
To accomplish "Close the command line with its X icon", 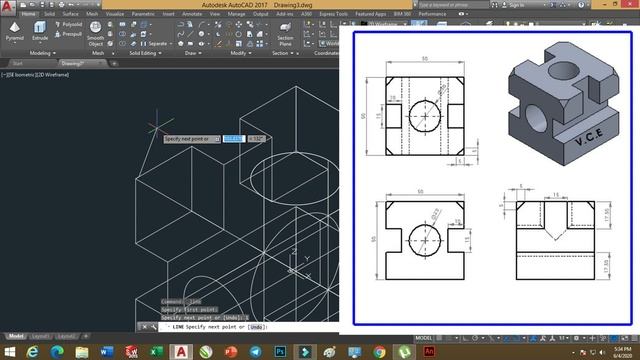I will pyautogui.click(x=144, y=327).
